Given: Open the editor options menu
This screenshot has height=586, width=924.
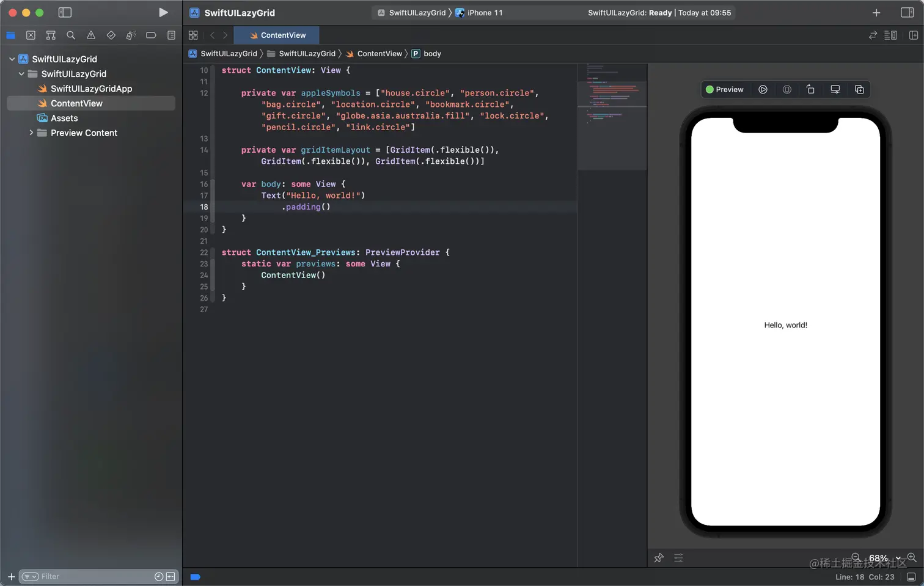Looking at the screenshot, I should coord(891,35).
